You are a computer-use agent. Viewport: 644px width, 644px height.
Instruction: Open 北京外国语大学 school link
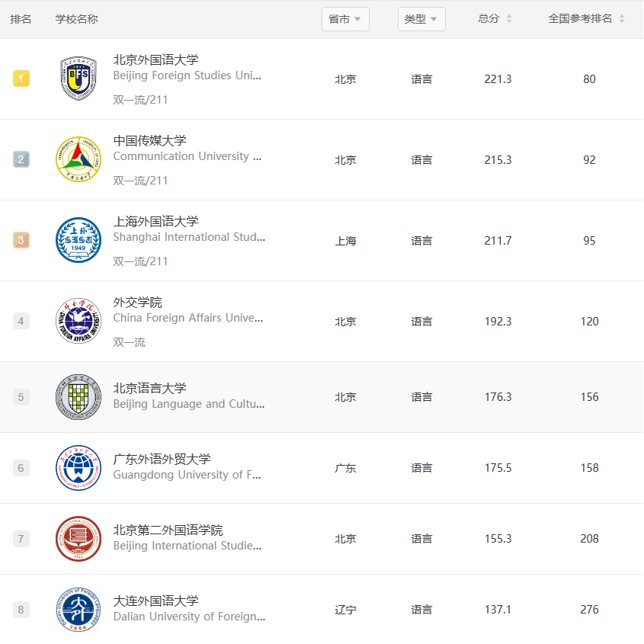pyautogui.click(x=155, y=60)
